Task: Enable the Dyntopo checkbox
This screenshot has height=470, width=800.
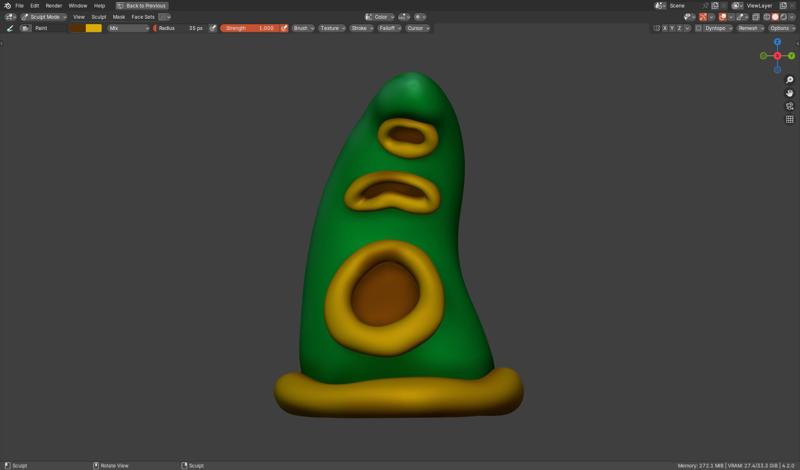Action: [x=698, y=28]
